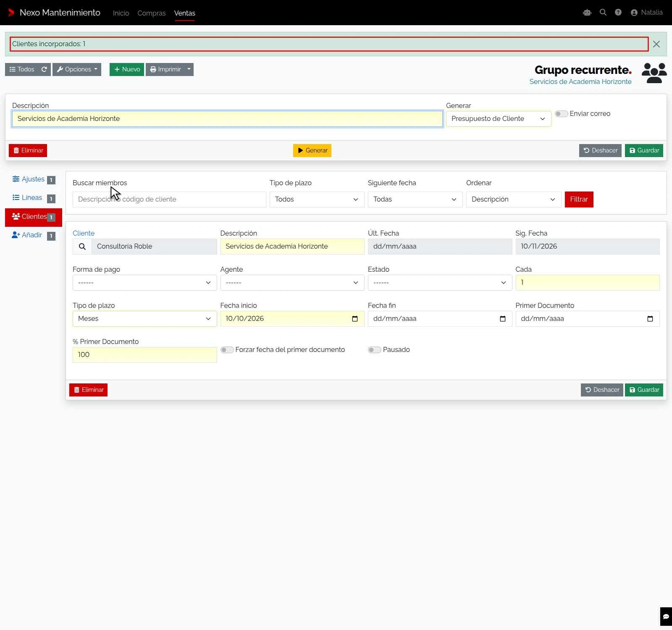
Task: Click the client Eliminar button at bottom
Action: pos(88,390)
